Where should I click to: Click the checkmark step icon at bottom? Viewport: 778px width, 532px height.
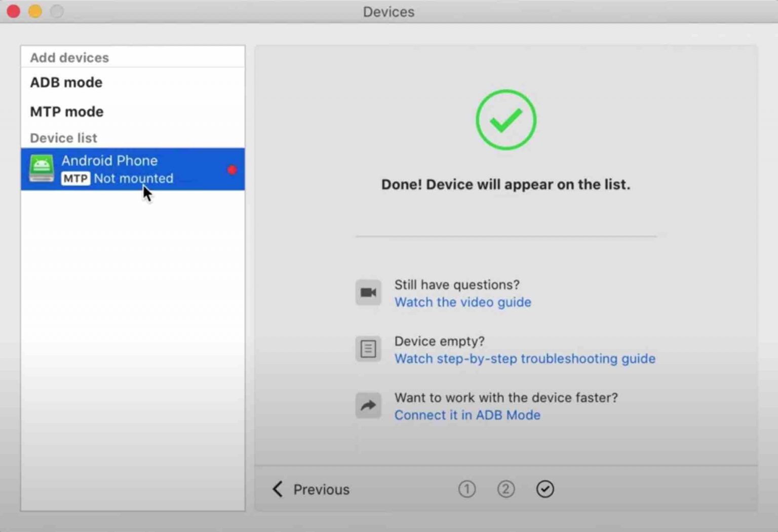pyautogui.click(x=545, y=489)
